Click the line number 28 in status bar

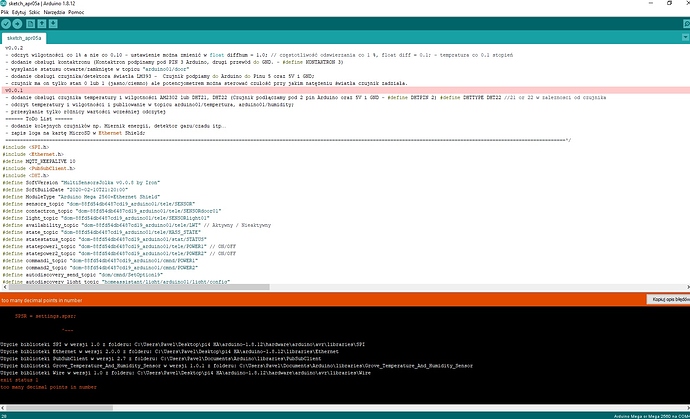4,416
